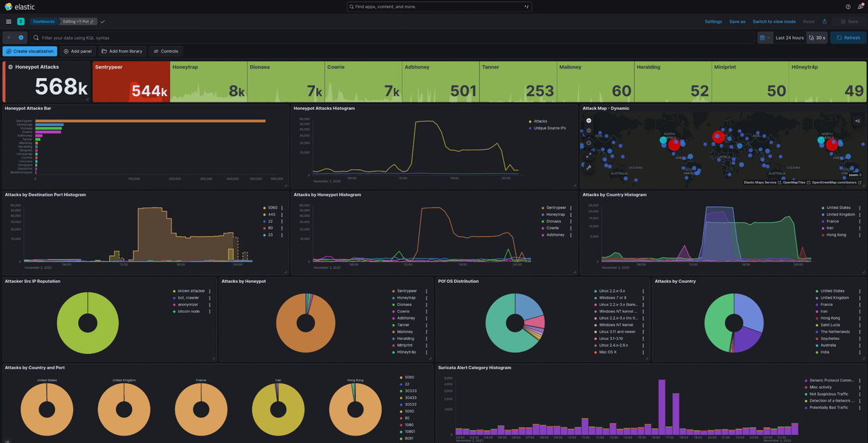Click Create visualization button
The height and width of the screenshot is (443, 868).
coord(29,52)
